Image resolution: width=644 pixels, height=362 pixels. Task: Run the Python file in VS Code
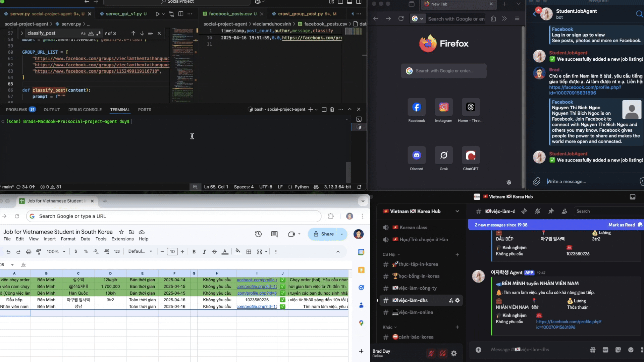pos(157,14)
